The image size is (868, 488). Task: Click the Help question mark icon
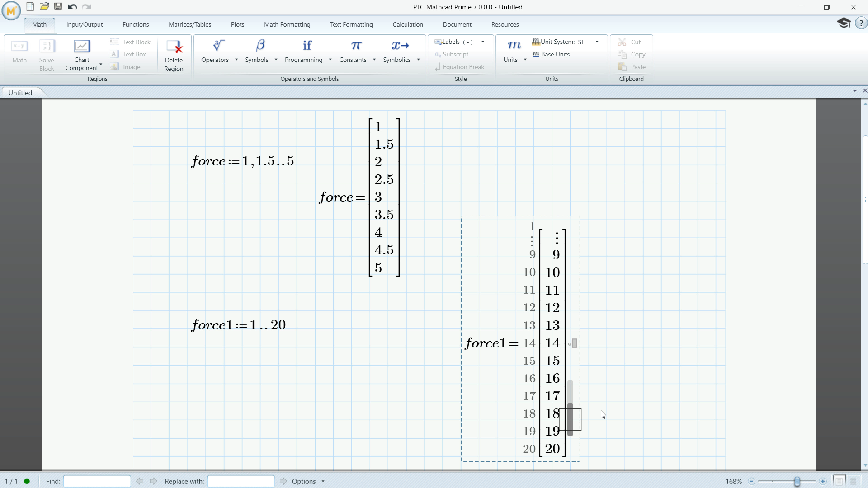tap(861, 23)
